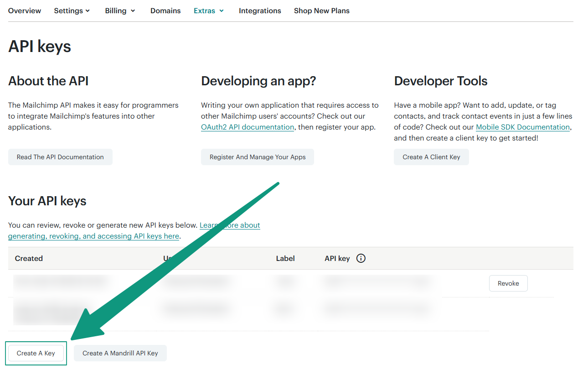
Task: Click the Created column header
Action: pos(29,258)
